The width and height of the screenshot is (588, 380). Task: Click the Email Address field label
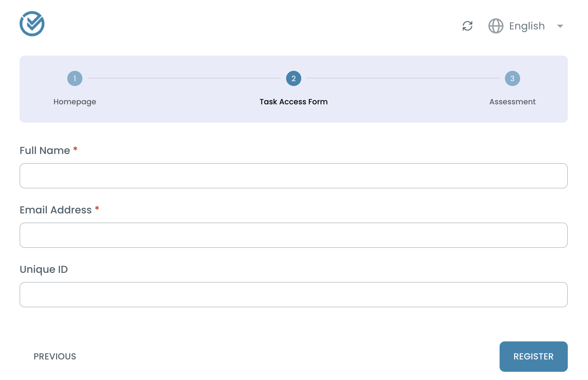tap(56, 210)
